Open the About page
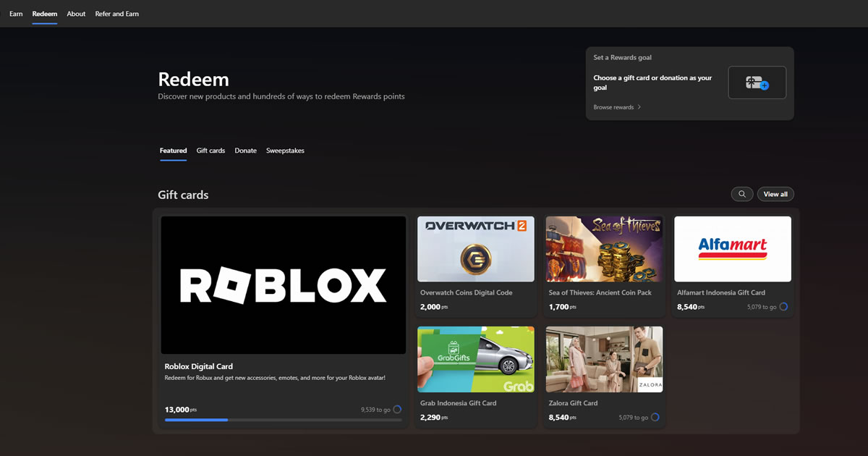The width and height of the screenshot is (868, 456). click(x=76, y=14)
